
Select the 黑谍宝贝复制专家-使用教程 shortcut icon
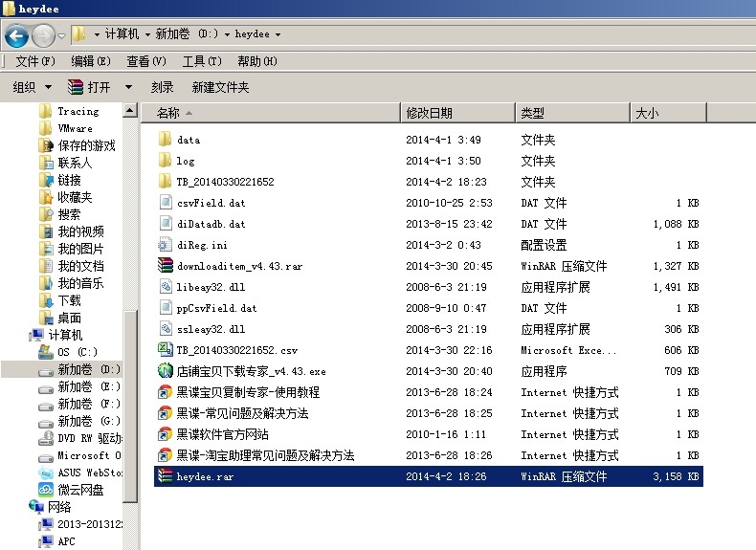tap(166, 392)
